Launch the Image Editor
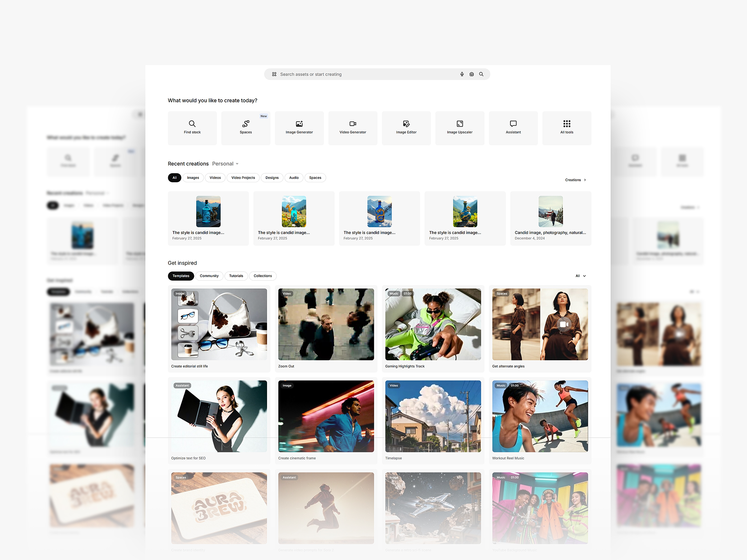Image resolution: width=747 pixels, height=560 pixels. coord(406,128)
